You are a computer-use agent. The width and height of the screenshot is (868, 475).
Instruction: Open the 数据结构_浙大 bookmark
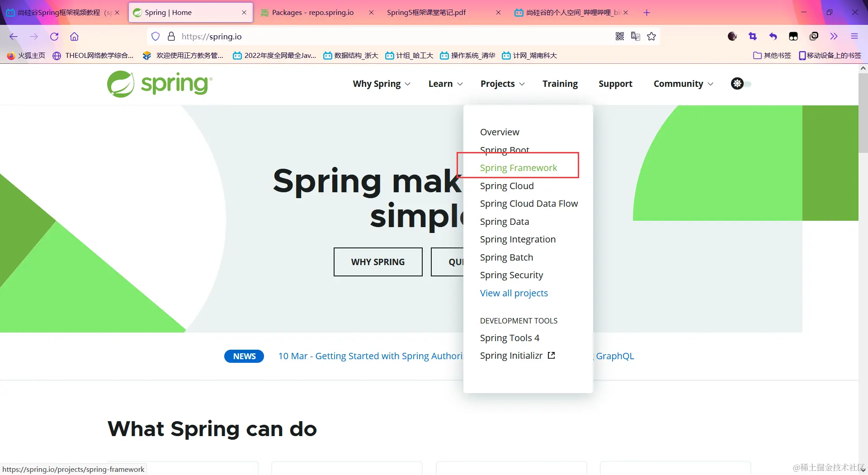(351, 56)
